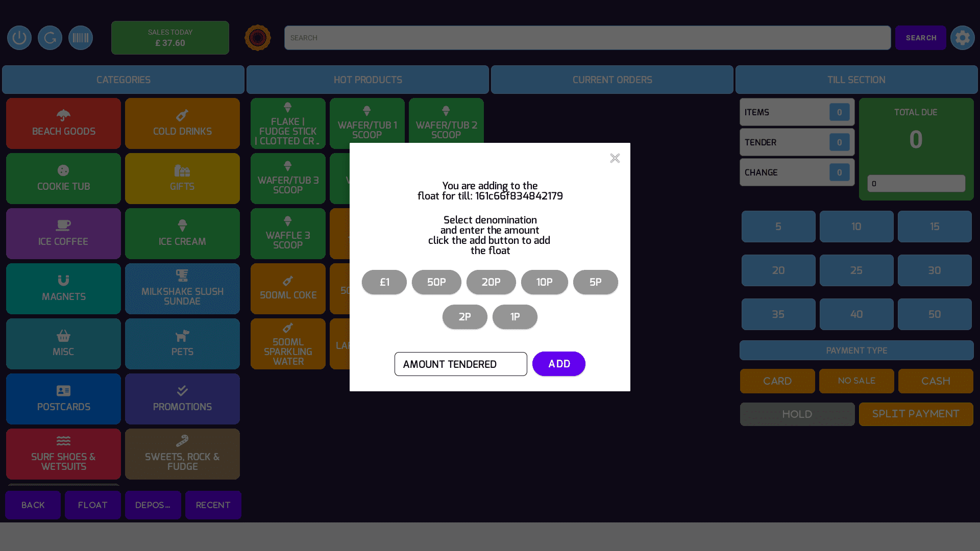Image resolution: width=980 pixels, height=551 pixels.
Task: Open the Ice Coffee category tile
Action: 63,234
